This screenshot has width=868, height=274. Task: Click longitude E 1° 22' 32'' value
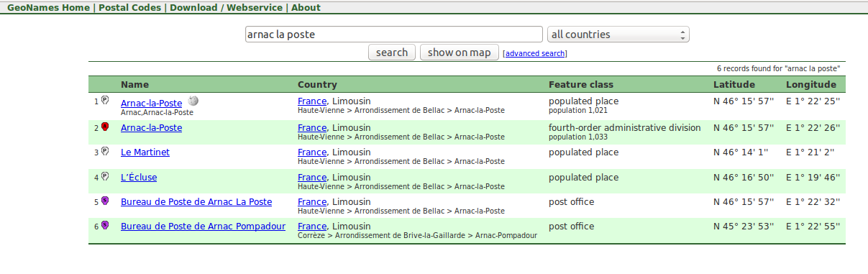point(813,202)
